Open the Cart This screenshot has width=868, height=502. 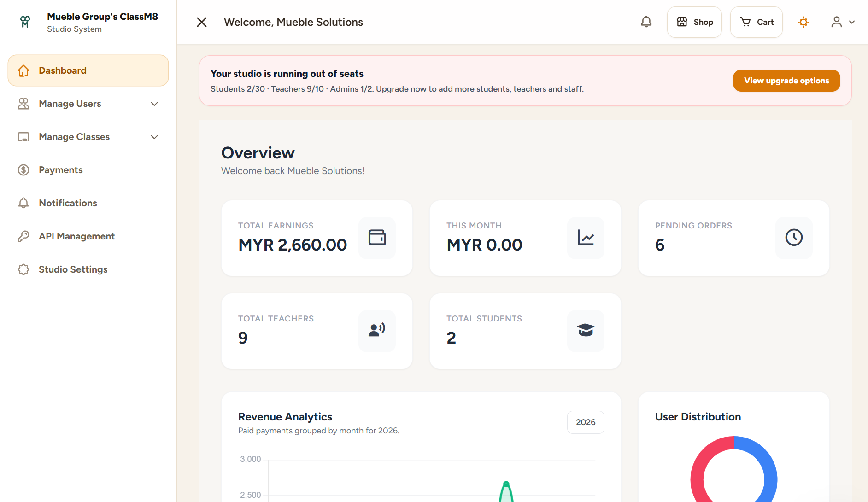[x=757, y=22]
